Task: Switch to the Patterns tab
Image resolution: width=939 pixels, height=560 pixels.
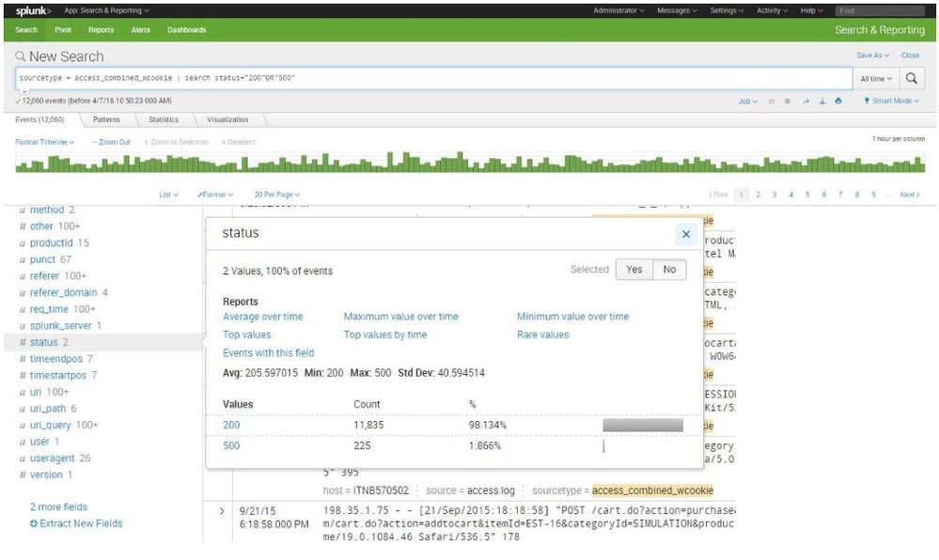Action: (x=106, y=119)
